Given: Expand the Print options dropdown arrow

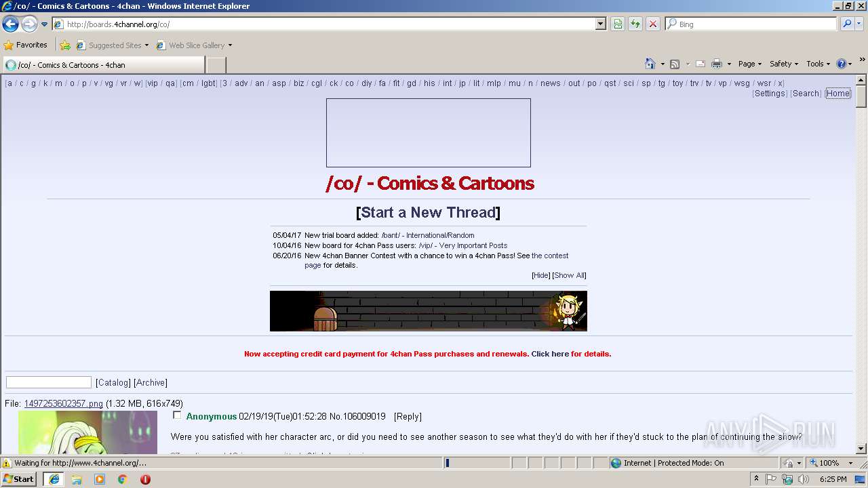Looking at the screenshot, I should pyautogui.click(x=729, y=64).
